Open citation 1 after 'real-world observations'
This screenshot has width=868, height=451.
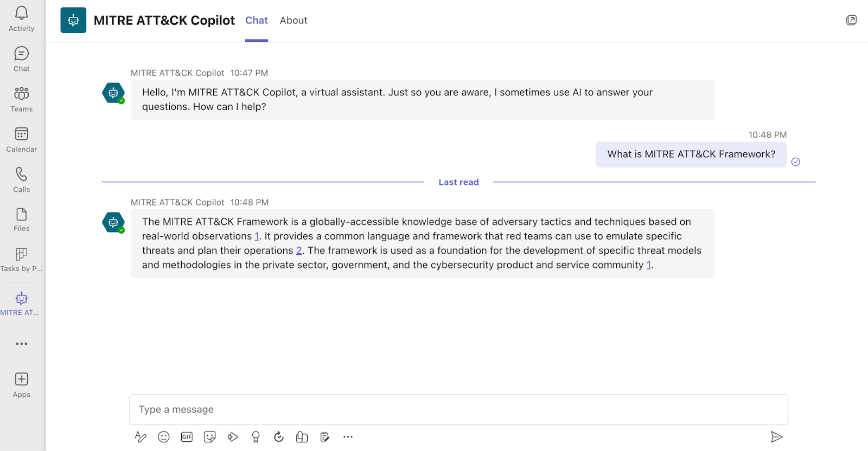pyautogui.click(x=257, y=236)
